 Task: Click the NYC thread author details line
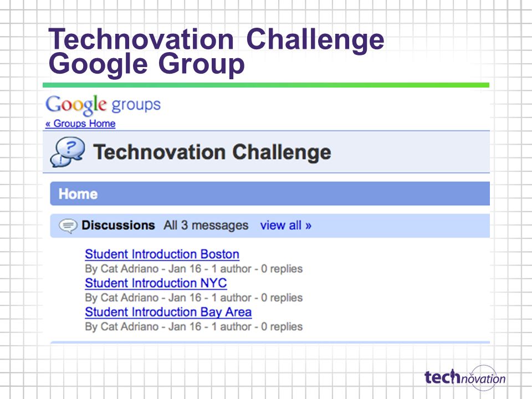(x=194, y=298)
